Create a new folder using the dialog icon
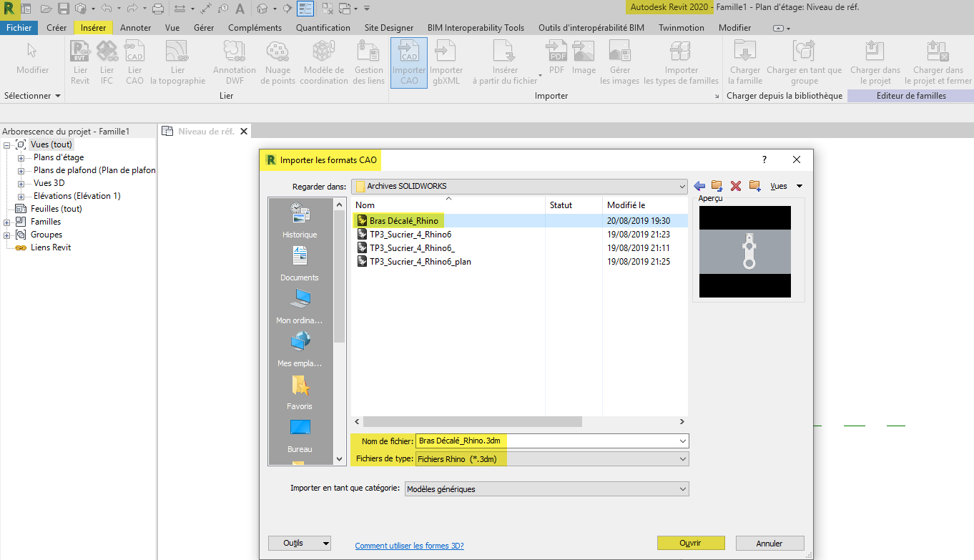This screenshot has width=974, height=560. [754, 185]
